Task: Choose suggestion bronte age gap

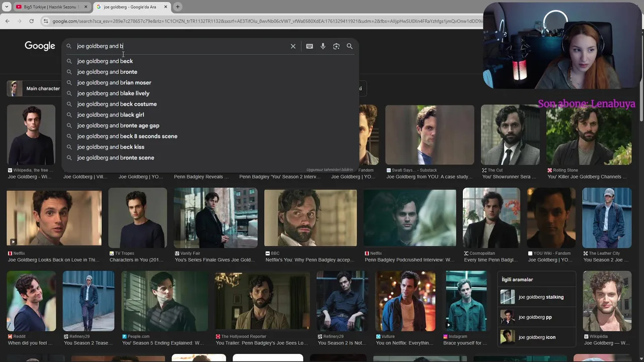Action: click(x=210, y=126)
